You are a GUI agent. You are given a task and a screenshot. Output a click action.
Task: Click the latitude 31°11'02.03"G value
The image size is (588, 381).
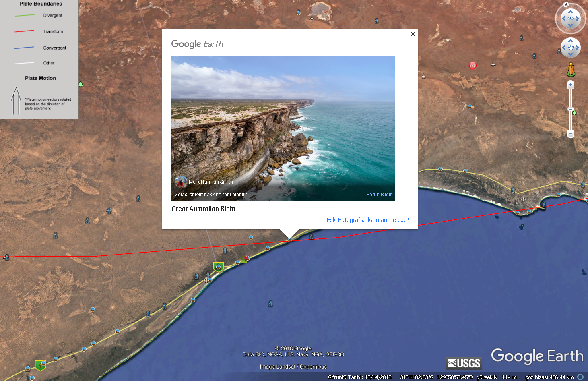coord(417,377)
